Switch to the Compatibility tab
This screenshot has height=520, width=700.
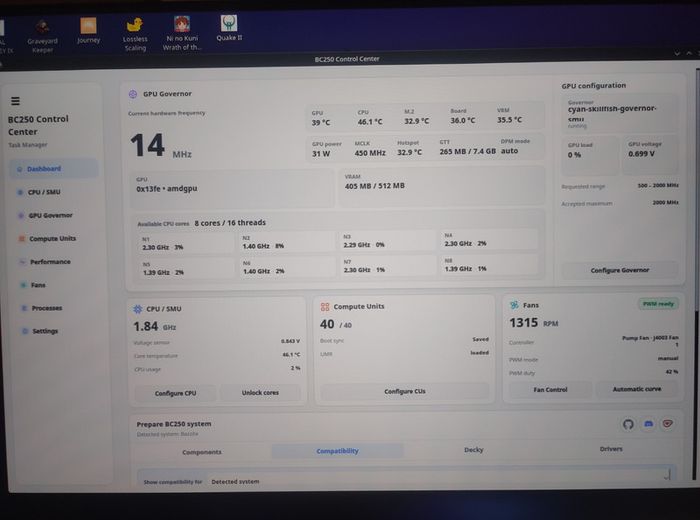tap(338, 451)
